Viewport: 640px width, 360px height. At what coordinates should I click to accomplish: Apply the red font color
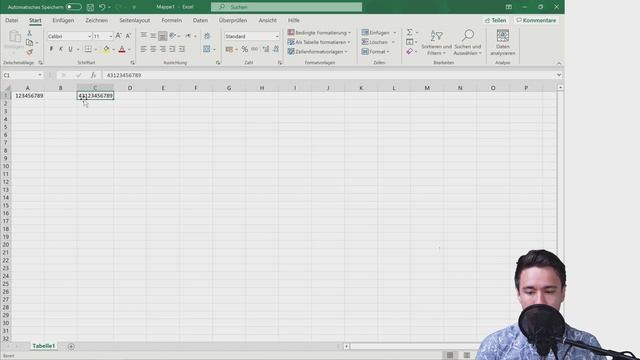(122, 49)
